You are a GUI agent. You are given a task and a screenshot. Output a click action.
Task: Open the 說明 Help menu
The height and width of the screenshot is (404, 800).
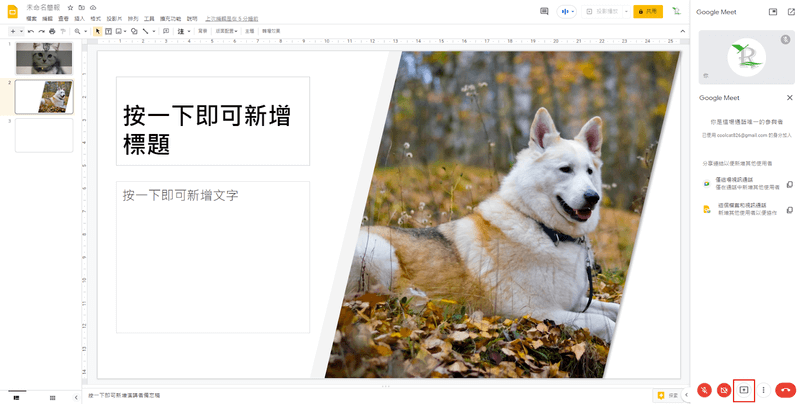click(192, 19)
